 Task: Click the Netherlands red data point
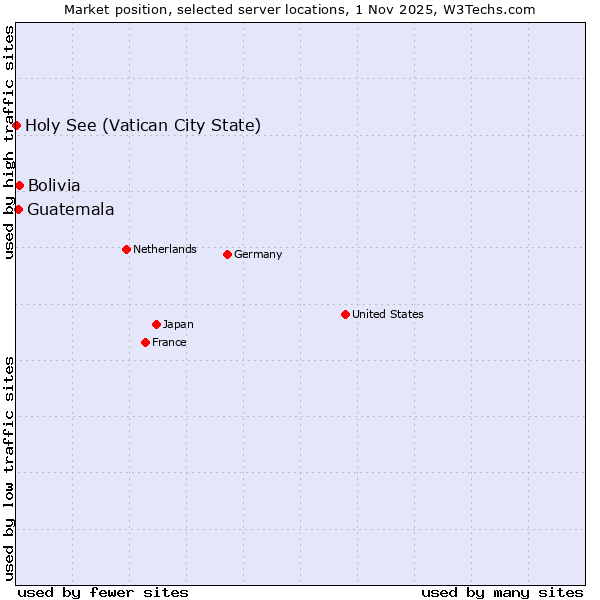pos(126,249)
